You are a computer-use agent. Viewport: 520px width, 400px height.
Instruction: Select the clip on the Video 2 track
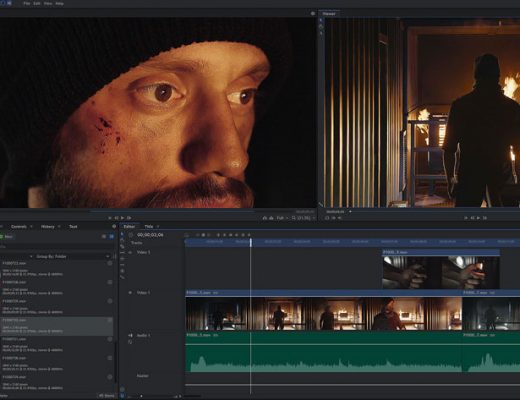pyautogui.click(x=441, y=269)
